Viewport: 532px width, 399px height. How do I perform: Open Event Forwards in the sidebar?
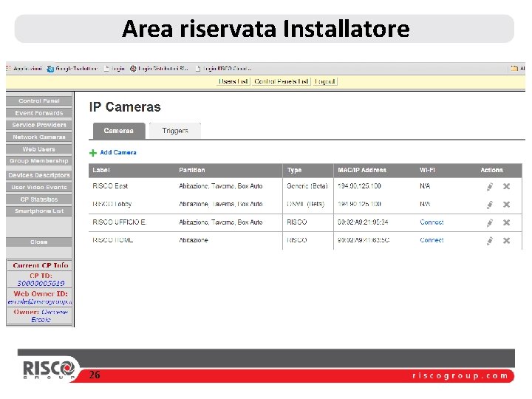pos(39,113)
